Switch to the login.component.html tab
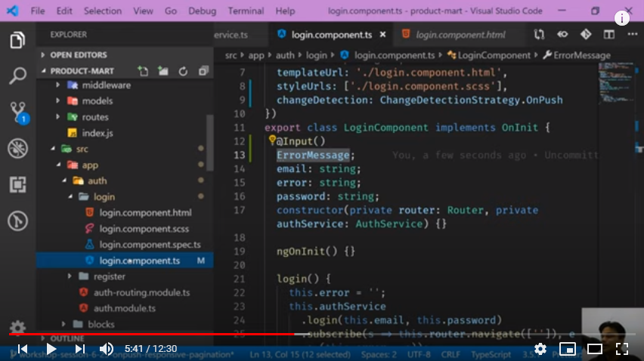This screenshot has height=361, width=644. pyautogui.click(x=460, y=35)
